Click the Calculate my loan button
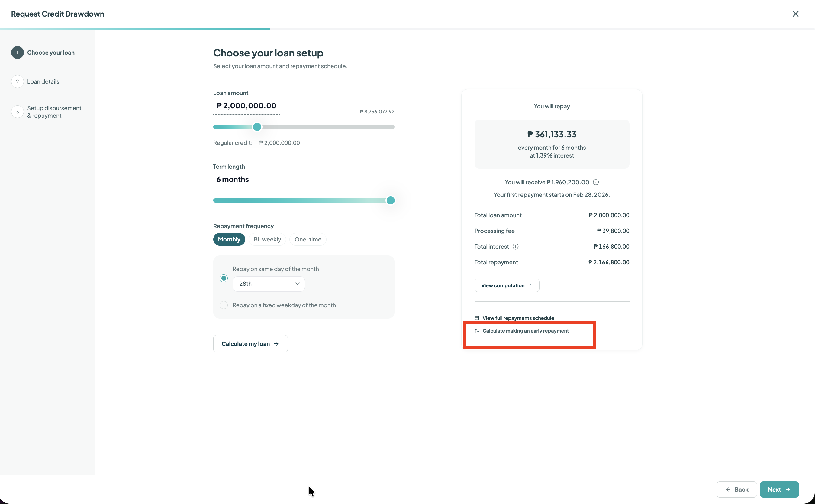This screenshot has height=504, width=815. click(250, 344)
